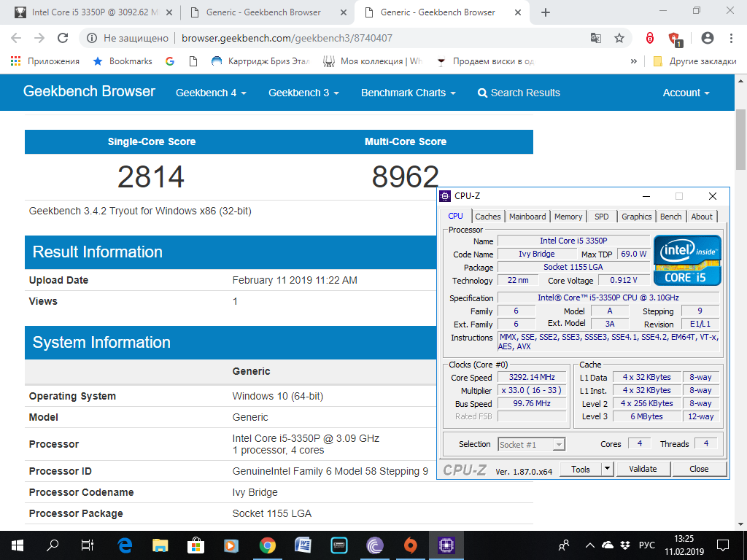The image size is (747, 560).
Task: Open CPU-Z Bench tab
Action: click(x=671, y=216)
